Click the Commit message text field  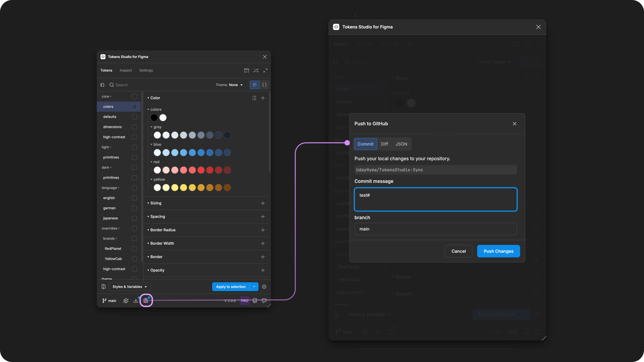(x=436, y=199)
